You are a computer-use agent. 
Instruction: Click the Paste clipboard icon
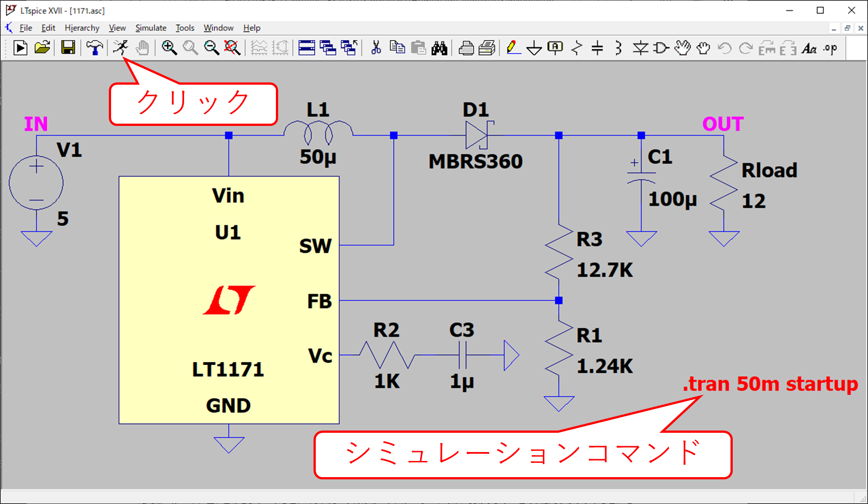(418, 47)
